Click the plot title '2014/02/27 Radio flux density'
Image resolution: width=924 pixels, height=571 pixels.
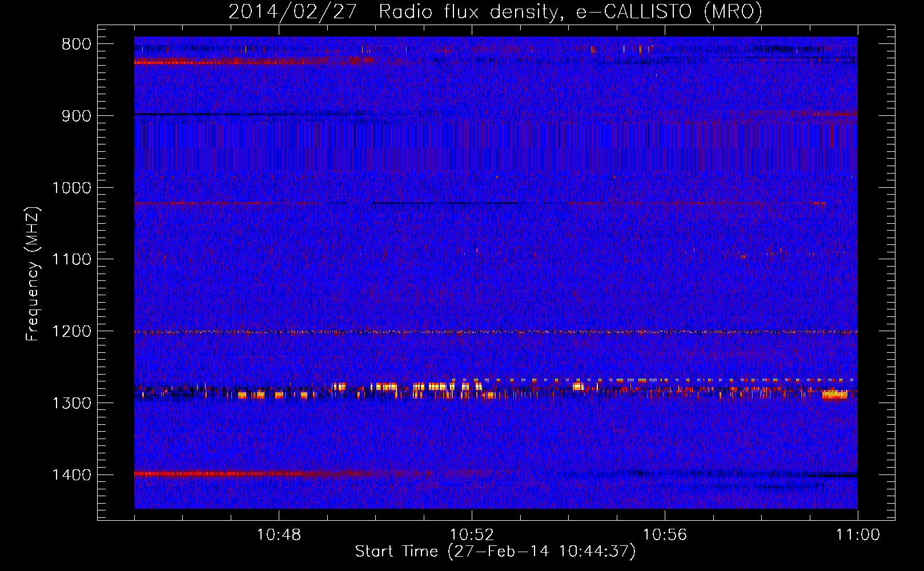point(495,12)
